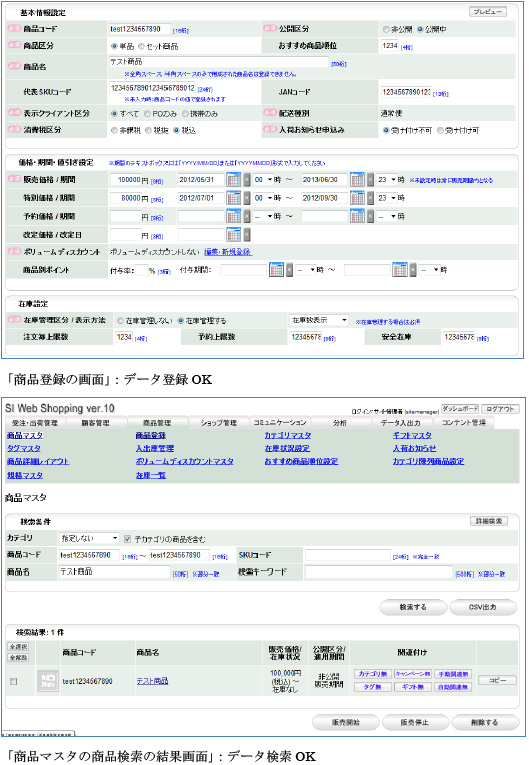This screenshot has height=765, width=529.
Task: Click the プレビュー button
Action: point(488,12)
